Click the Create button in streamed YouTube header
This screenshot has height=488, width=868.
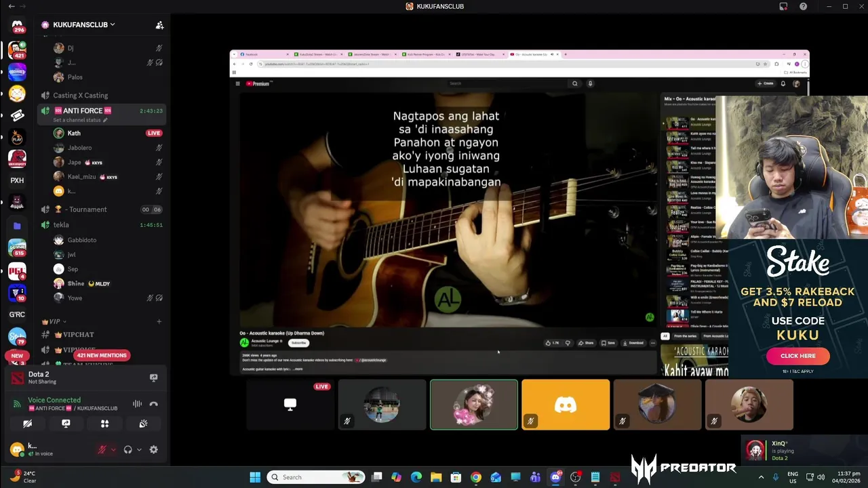(x=765, y=83)
